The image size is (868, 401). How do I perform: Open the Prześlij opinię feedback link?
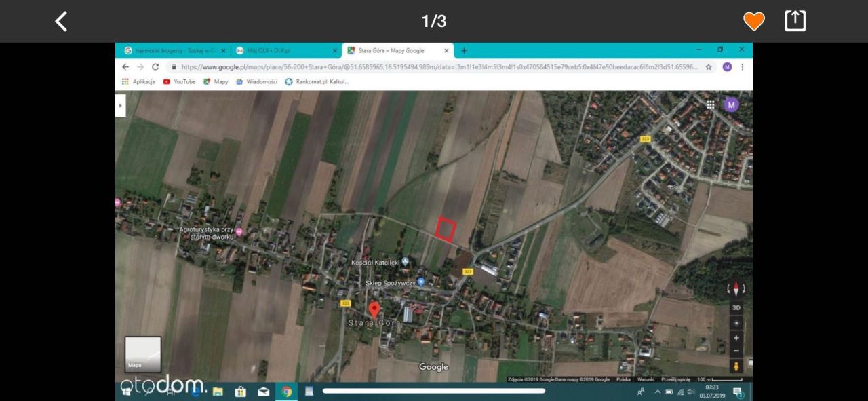pyautogui.click(x=676, y=379)
